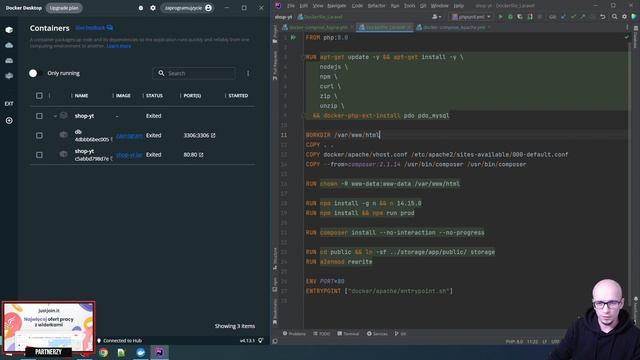
Task: Open Dev Environments in Docker sidebar
Action: [9, 76]
